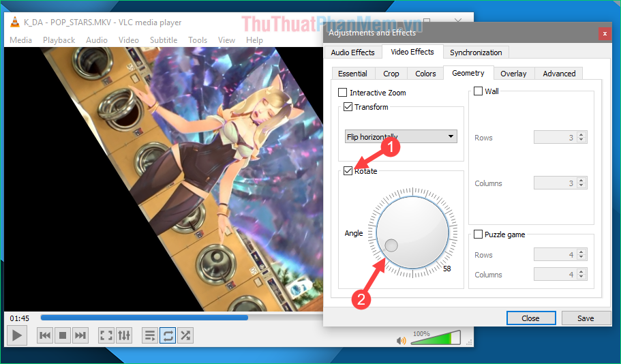Viewport: 621px width, 364px height.
Task: Open the Help menu
Action: (254, 40)
